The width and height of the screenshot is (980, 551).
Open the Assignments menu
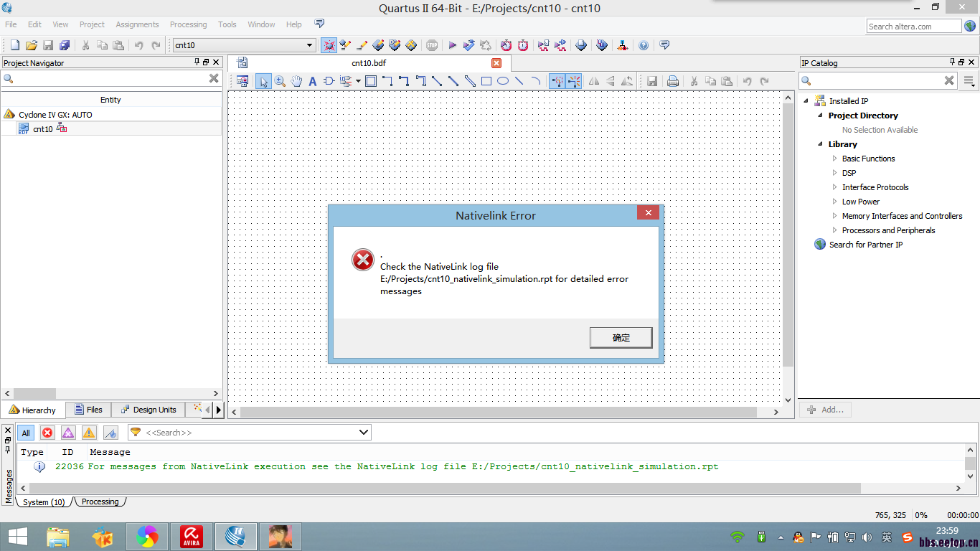coord(137,24)
